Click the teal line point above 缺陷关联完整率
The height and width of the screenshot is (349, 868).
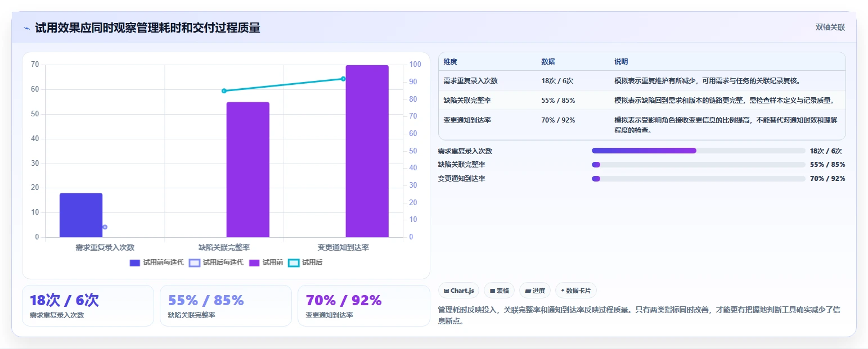[224, 90]
